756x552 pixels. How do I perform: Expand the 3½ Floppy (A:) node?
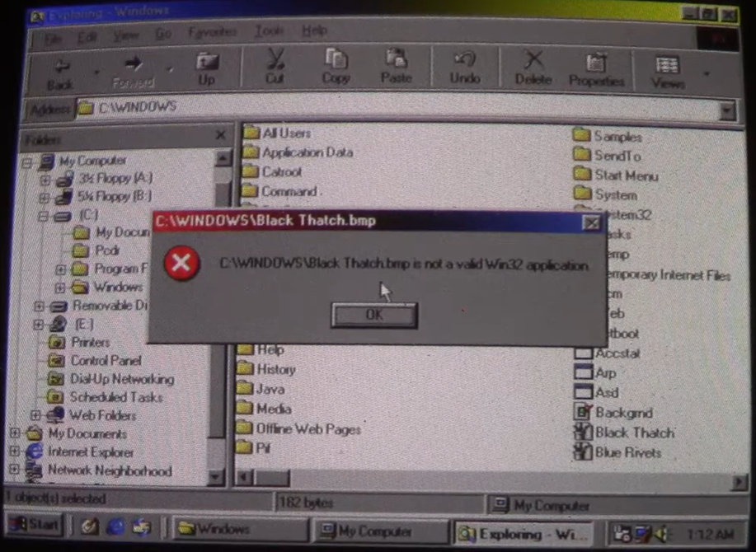click(x=45, y=180)
